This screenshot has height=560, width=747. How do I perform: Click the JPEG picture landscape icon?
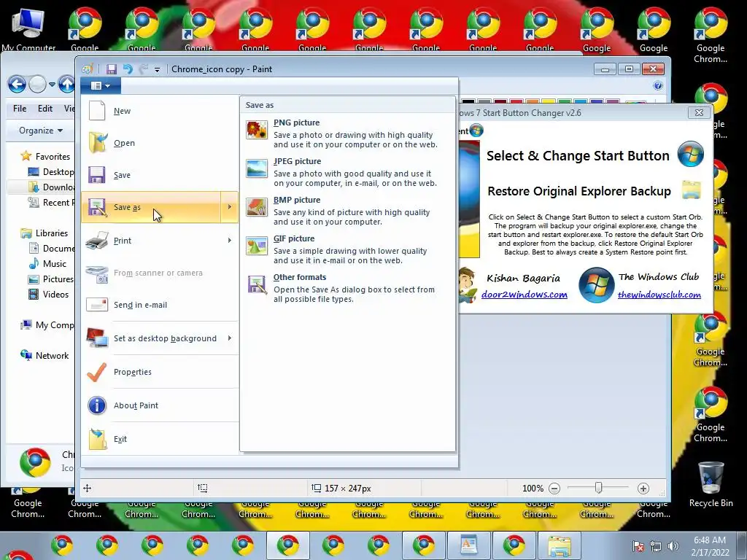pyautogui.click(x=257, y=168)
